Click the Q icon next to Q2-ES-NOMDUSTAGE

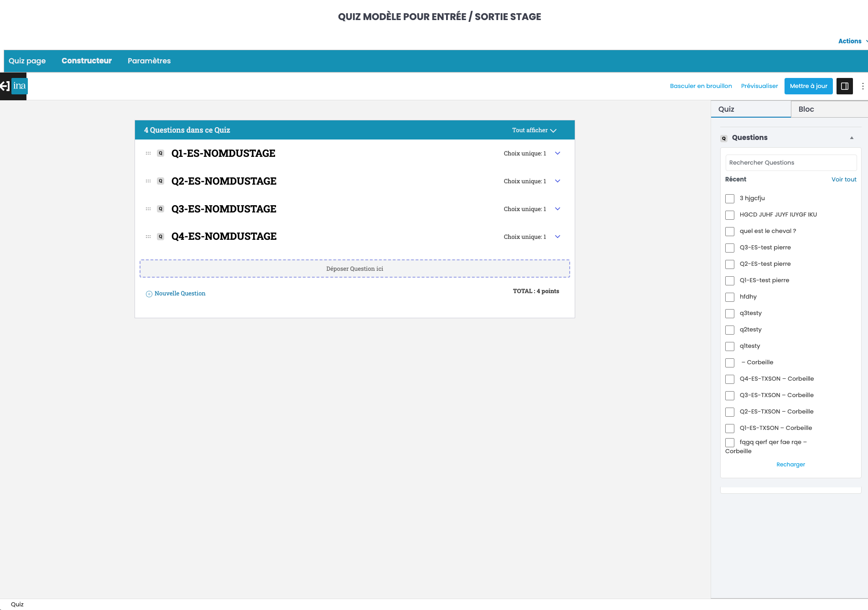pyautogui.click(x=161, y=181)
